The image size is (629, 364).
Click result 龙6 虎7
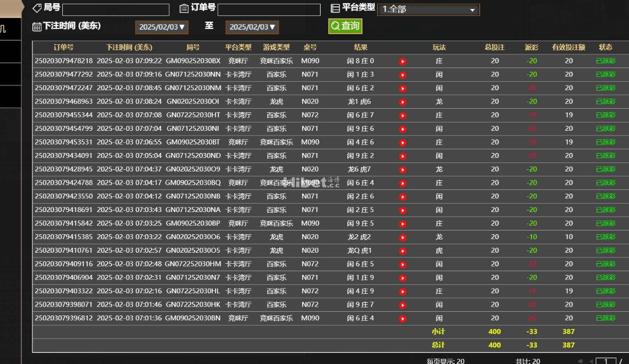coord(359,169)
